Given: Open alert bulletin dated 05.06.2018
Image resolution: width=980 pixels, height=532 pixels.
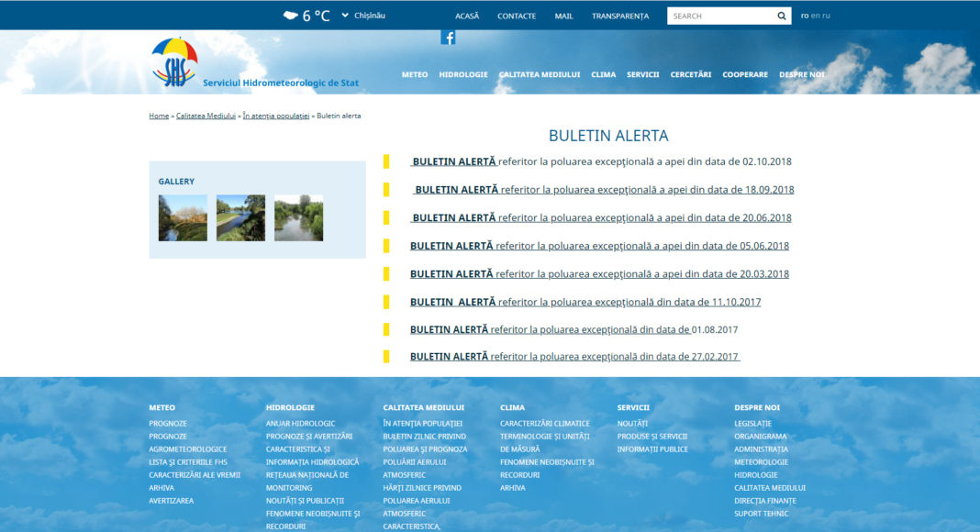Looking at the screenshot, I should pos(599,246).
